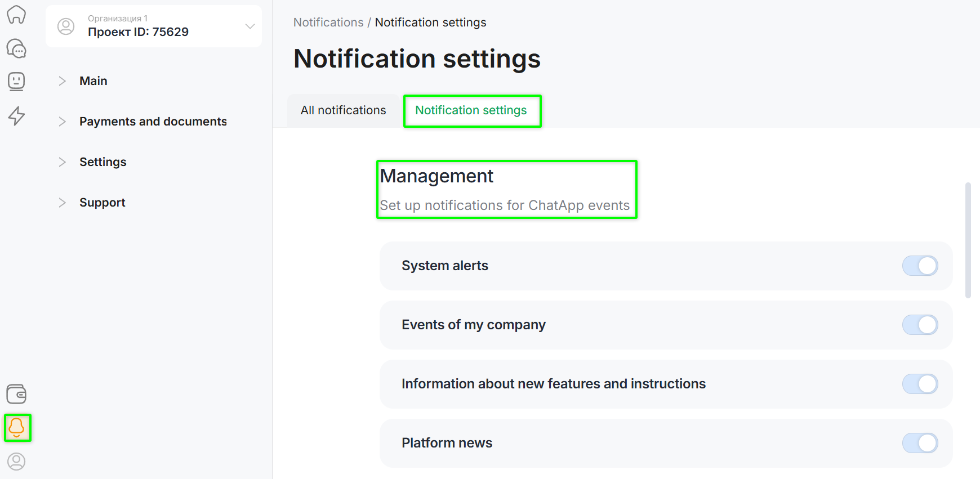This screenshot has height=479, width=980.
Task: Disable Events of my company notifications
Action: pyautogui.click(x=920, y=325)
